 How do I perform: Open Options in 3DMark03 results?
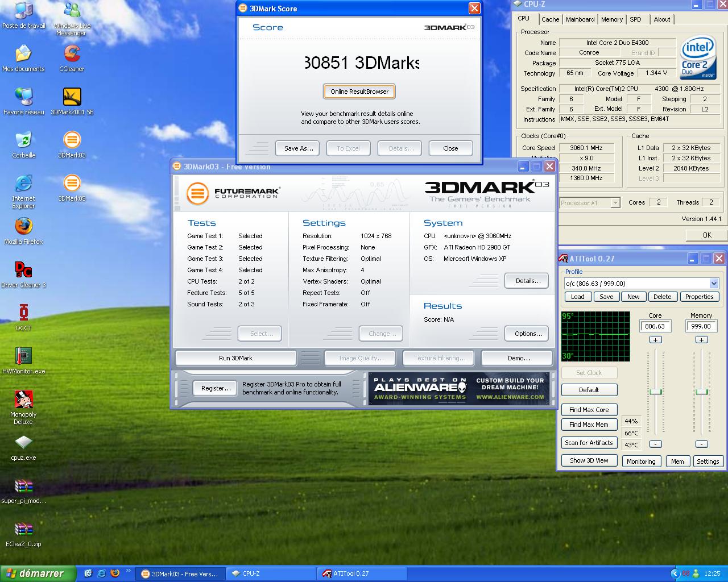528,334
